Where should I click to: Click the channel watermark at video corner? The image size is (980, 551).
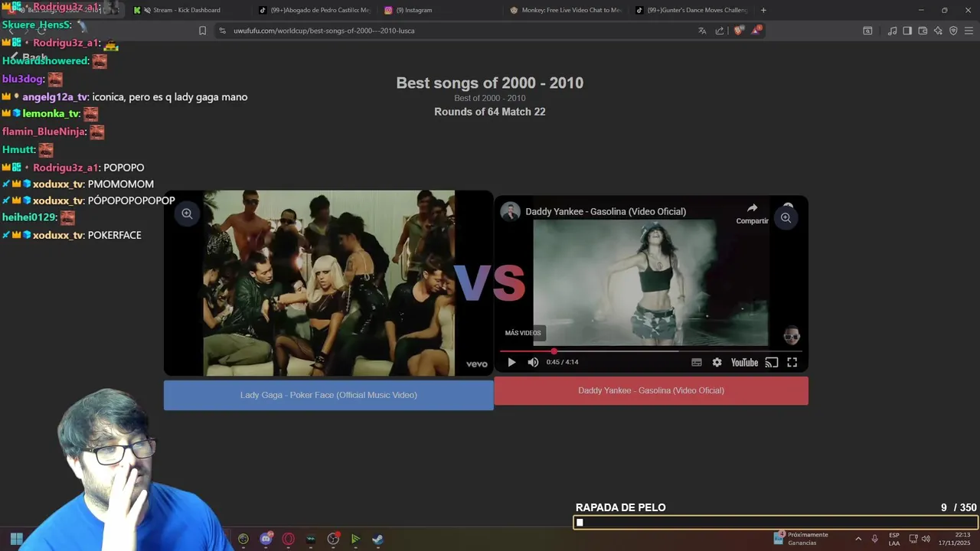point(792,335)
